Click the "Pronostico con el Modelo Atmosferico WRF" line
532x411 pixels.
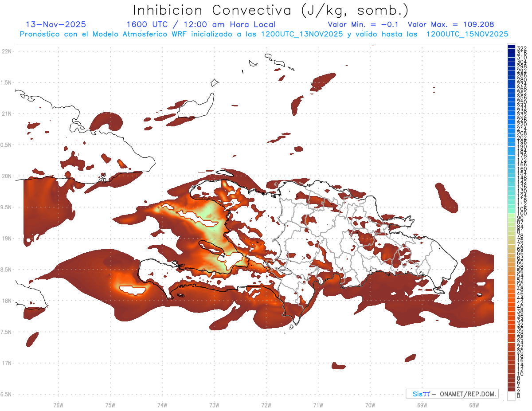coord(264,34)
